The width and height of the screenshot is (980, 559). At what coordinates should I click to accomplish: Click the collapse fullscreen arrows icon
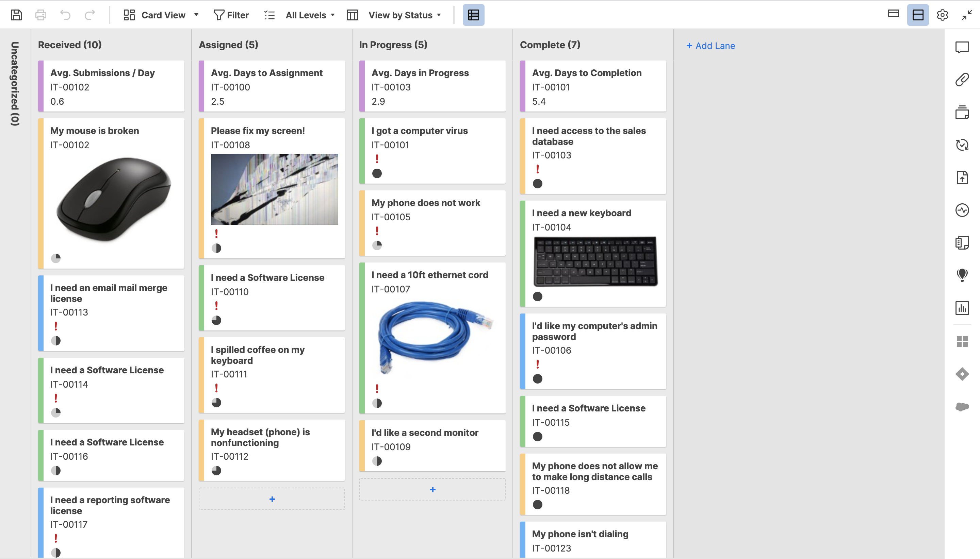point(966,15)
